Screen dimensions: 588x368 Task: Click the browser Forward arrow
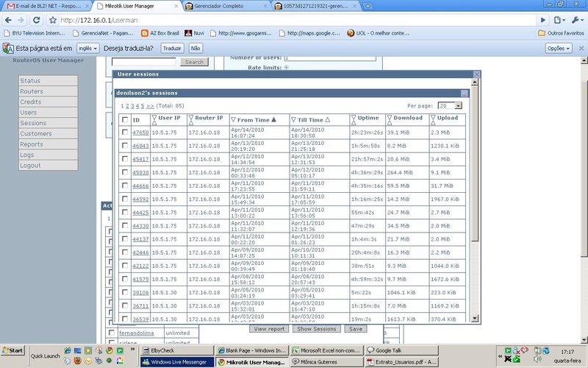[21, 21]
